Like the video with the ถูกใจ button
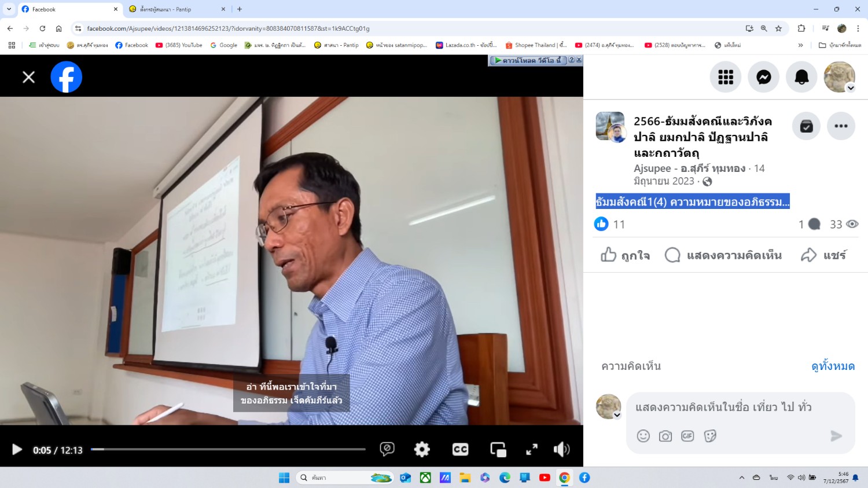Screen dimensions: 868x488 point(625,255)
